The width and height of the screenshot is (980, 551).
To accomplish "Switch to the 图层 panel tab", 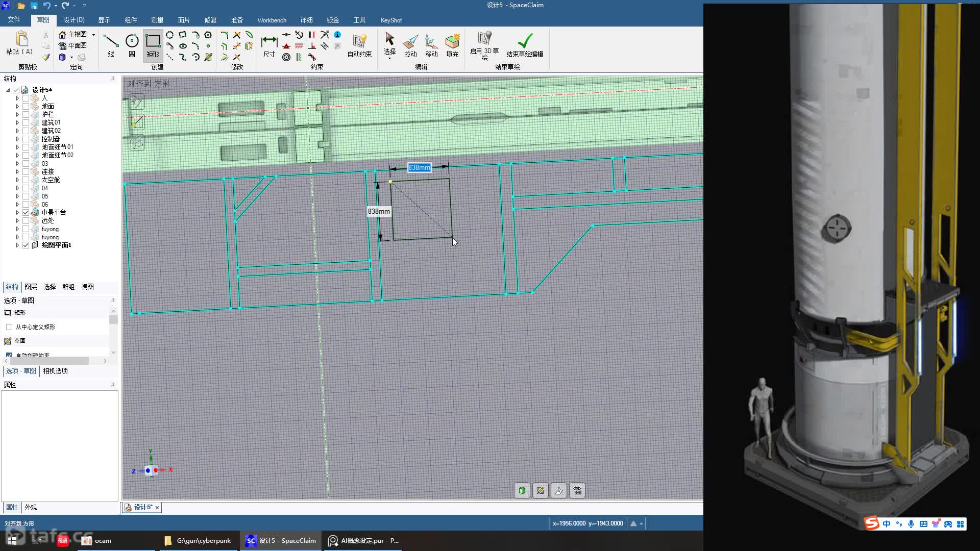I will pyautogui.click(x=31, y=287).
